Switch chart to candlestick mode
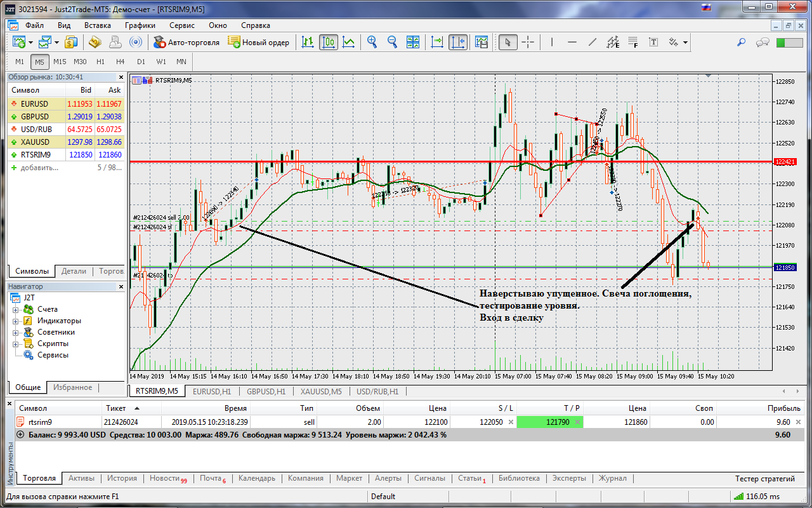Viewport: 812px width, 508px height. 329,43
